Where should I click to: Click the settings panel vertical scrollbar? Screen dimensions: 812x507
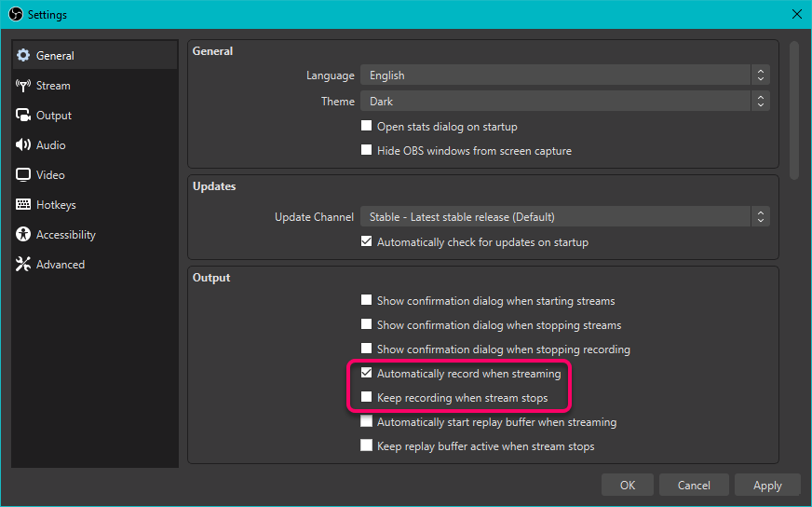(x=794, y=110)
